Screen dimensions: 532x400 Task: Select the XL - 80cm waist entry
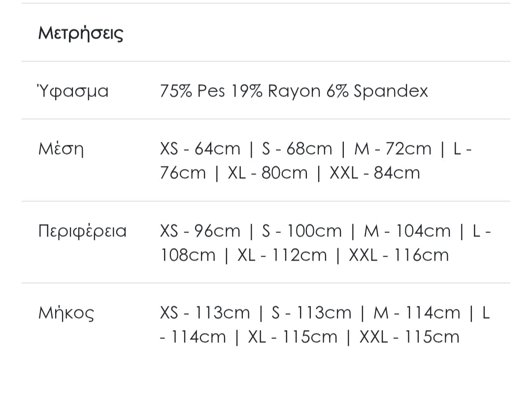(267, 173)
